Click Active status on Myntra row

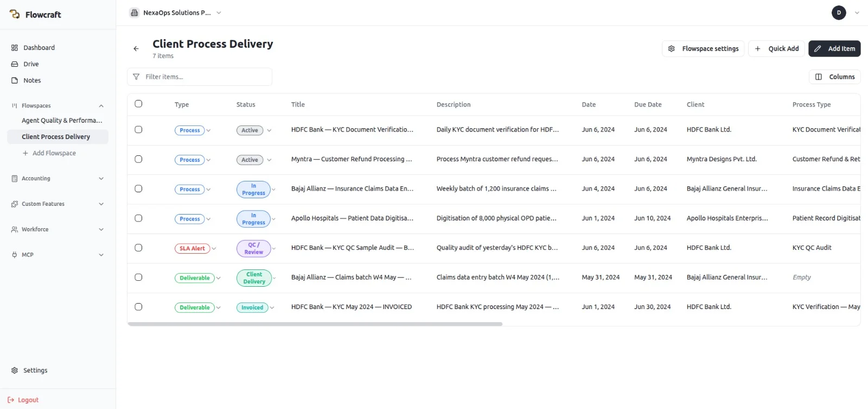click(250, 160)
